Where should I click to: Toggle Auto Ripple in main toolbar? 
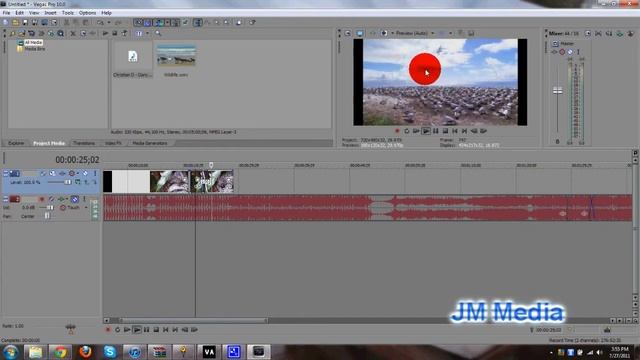tap(159, 22)
